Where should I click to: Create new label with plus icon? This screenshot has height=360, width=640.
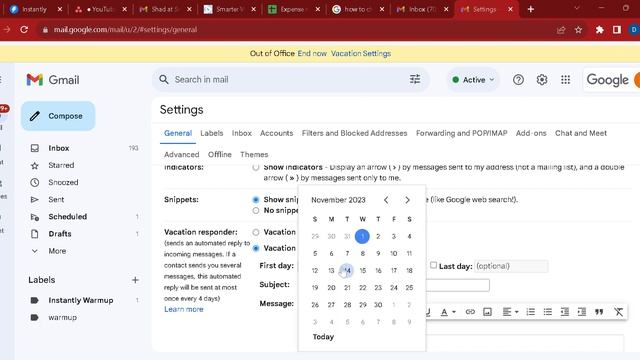[x=135, y=280]
